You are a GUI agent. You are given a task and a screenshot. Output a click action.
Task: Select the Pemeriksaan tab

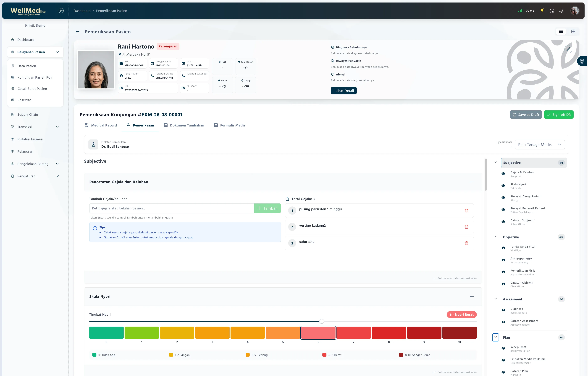140,125
